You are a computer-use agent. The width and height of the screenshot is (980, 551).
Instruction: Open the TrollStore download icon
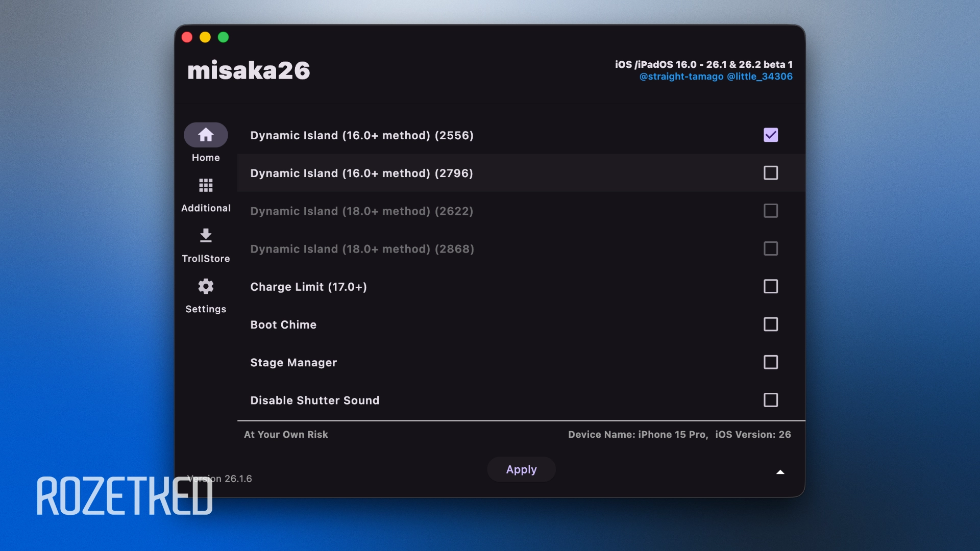pyautogui.click(x=206, y=236)
